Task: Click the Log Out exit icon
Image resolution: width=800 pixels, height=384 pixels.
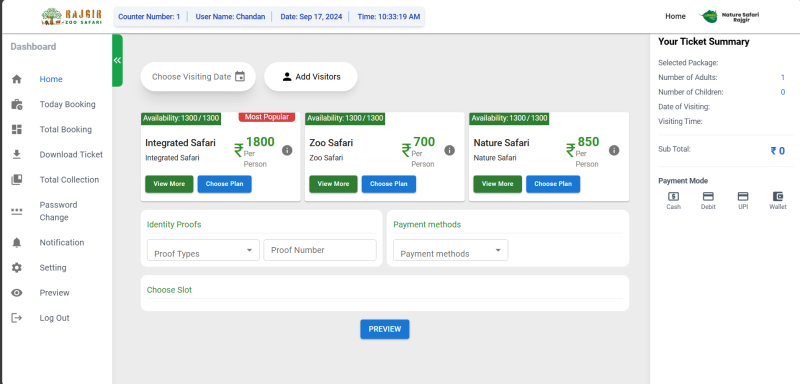Action: click(17, 318)
